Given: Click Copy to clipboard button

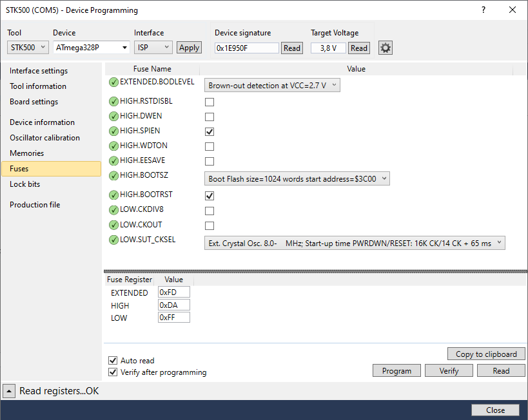Looking at the screenshot, I should click(x=486, y=354).
